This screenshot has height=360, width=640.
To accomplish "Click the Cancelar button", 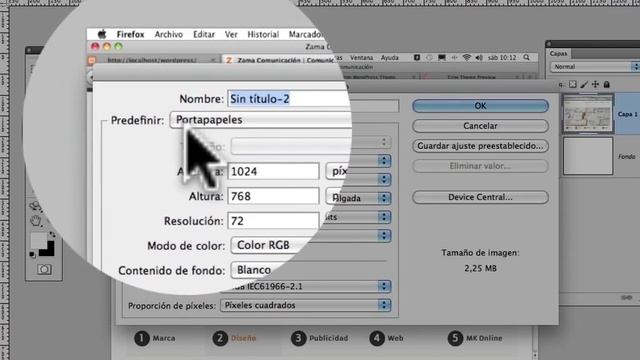I will [x=480, y=126].
